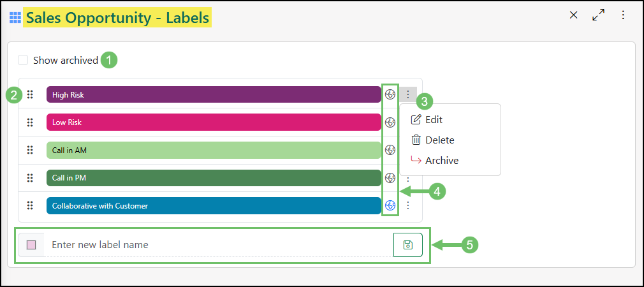The height and width of the screenshot is (287, 644).
Task: Open the new label color swatch
Action: pyautogui.click(x=31, y=245)
